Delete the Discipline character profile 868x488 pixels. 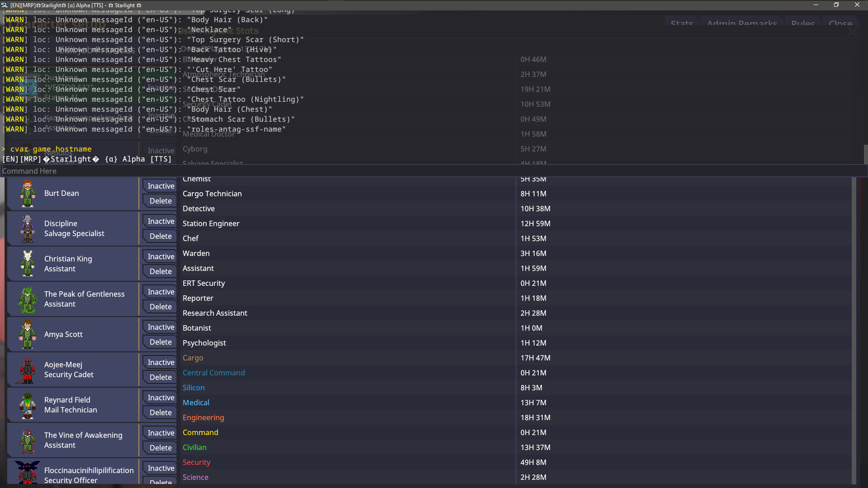tap(161, 236)
